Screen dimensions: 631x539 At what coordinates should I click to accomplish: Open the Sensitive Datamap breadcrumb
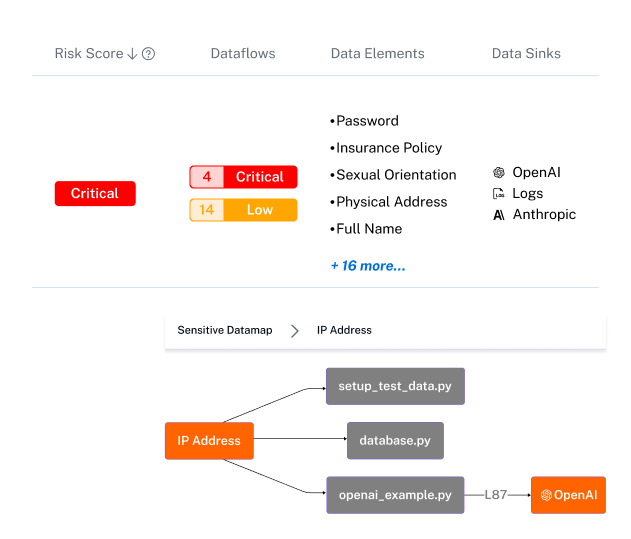(x=225, y=330)
